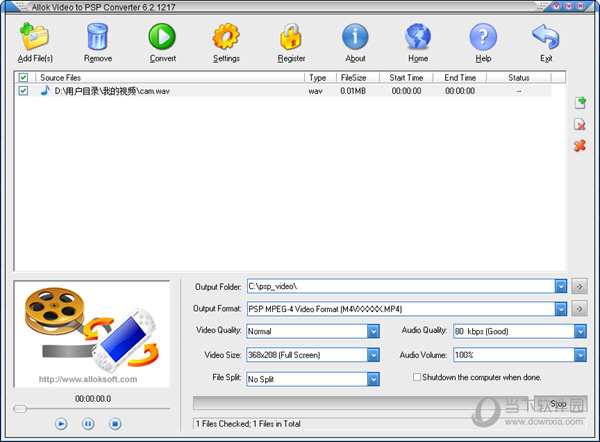This screenshot has width=600, height=442.
Task: Click the cam.wav End Time 00:00:00 cell
Action: (x=460, y=91)
